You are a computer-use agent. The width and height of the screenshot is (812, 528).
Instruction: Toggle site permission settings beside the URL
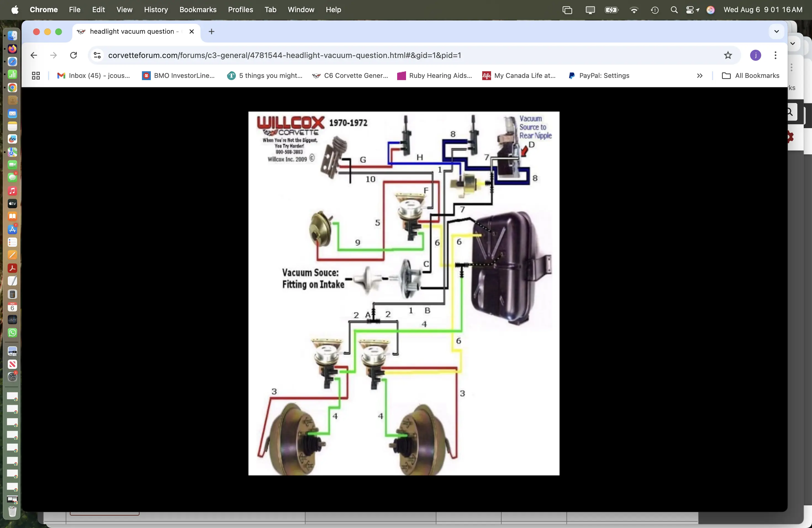point(97,55)
